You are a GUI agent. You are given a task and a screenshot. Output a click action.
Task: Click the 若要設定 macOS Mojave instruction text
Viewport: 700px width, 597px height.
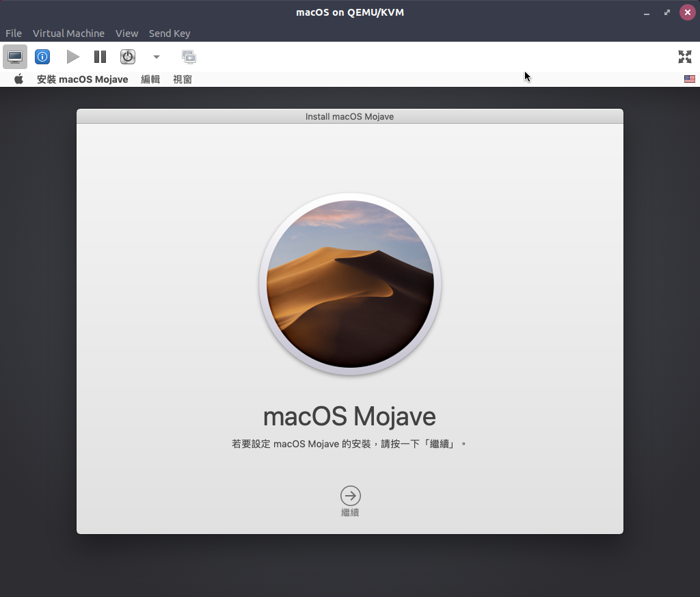click(x=349, y=444)
